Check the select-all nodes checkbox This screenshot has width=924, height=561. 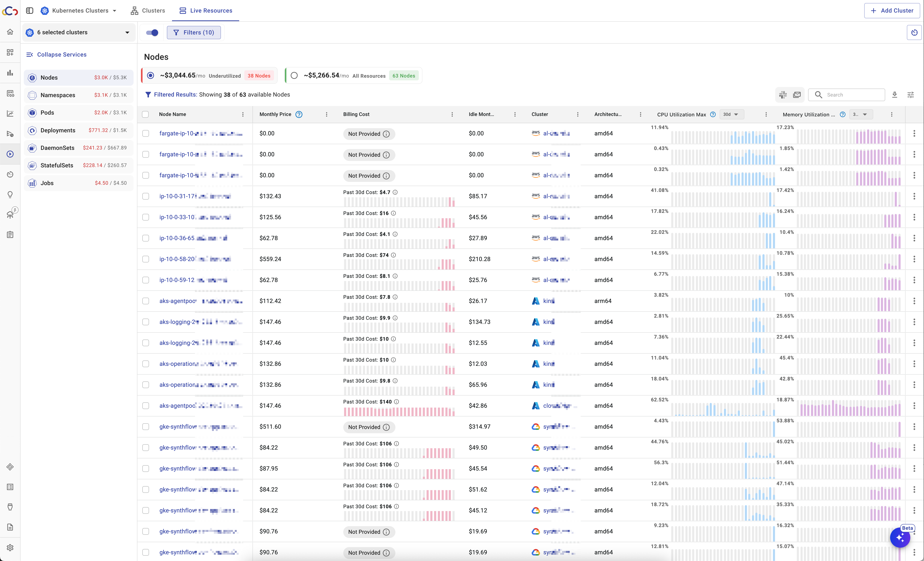tap(146, 114)
